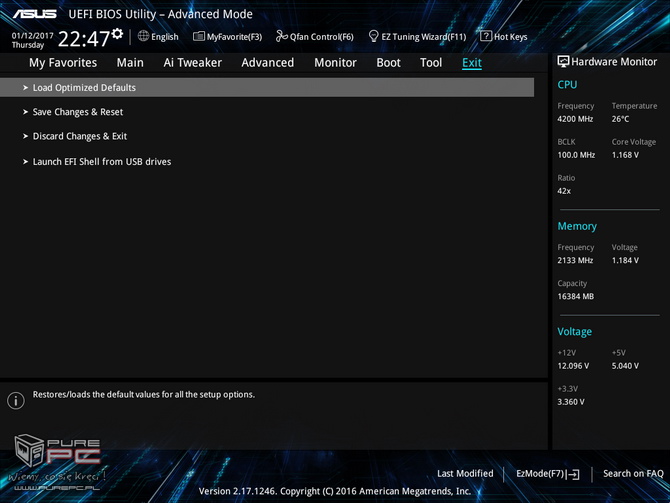670x503 pixels.
Task: Click the UEFI BIOS Utility – Advanced Mode title
Action: pos(160,15)
